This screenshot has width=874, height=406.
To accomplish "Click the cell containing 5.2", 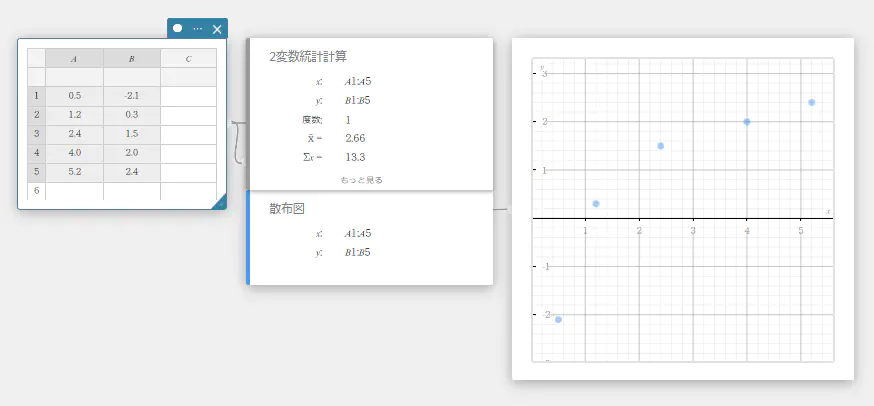I will click(x=74, y=171).
